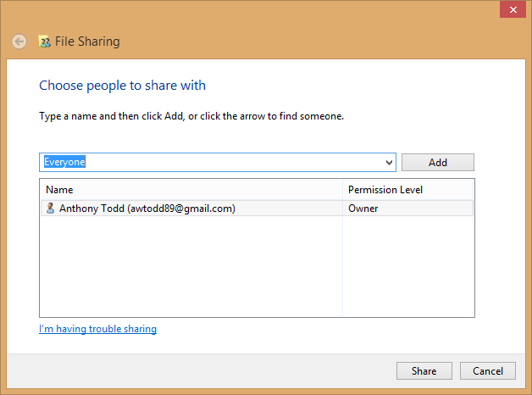Cancel the file sharing dialog
Image resolution: width=532 pixels, height=395 pixels.
click(487, 370)
